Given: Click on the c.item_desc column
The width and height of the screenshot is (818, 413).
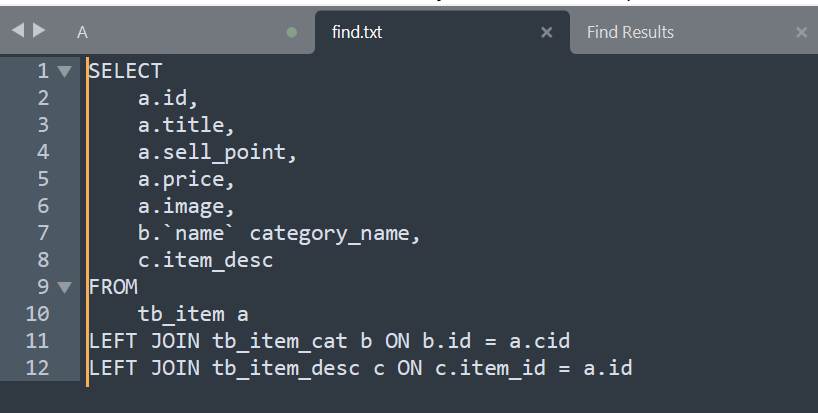Looking at the screenshot, I should coord(206,260).
